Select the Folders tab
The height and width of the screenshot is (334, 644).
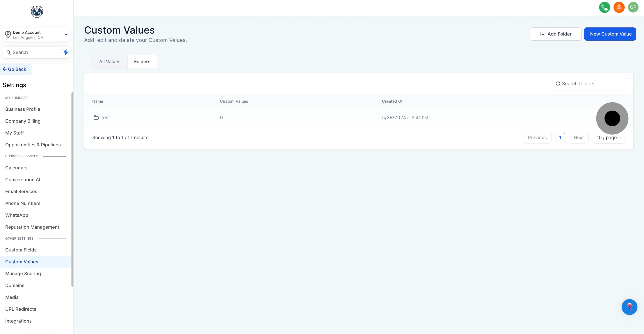(142, 62)
